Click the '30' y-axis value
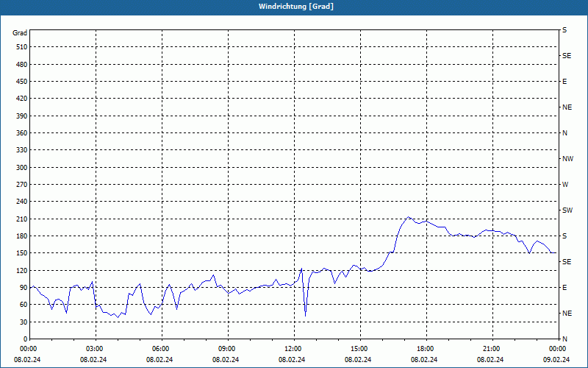The image size is (588, 368). click(x=24, y=322)
